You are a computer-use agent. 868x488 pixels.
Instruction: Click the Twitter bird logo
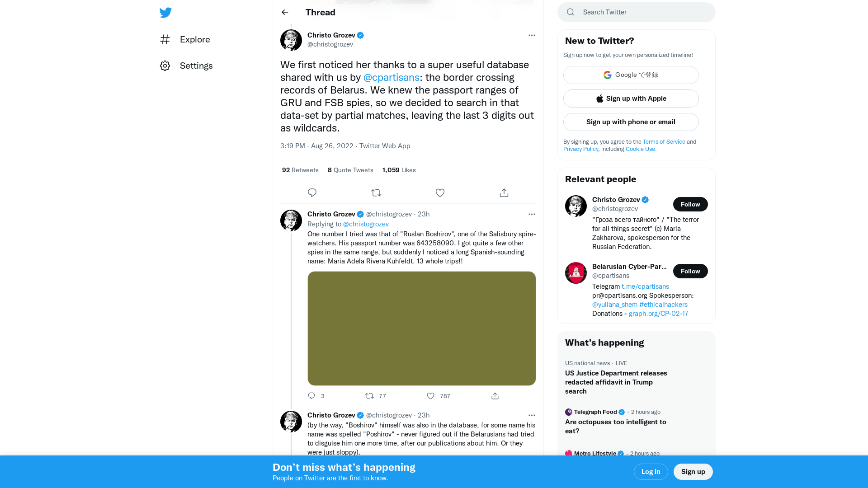coord(165,13)
